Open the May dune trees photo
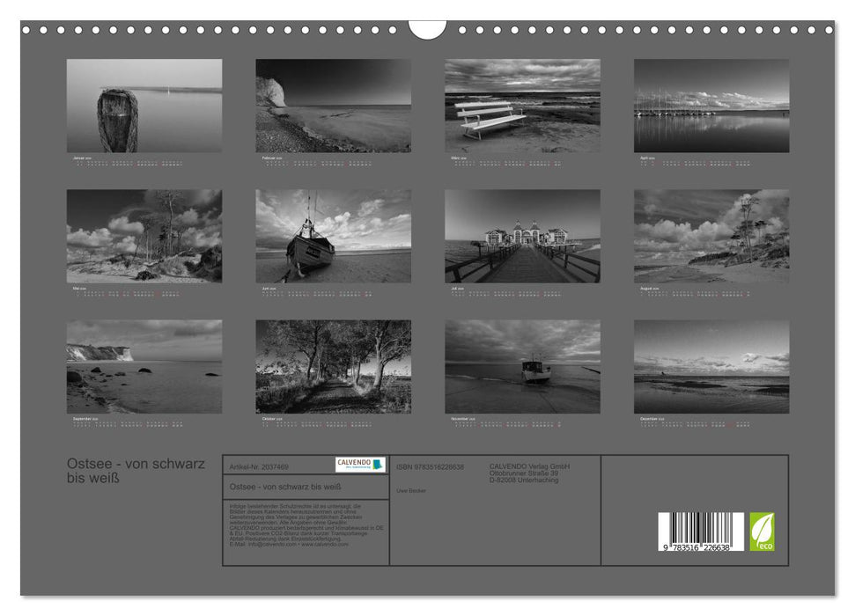Viewport: 855px width, 616px height. coord(144,236)
